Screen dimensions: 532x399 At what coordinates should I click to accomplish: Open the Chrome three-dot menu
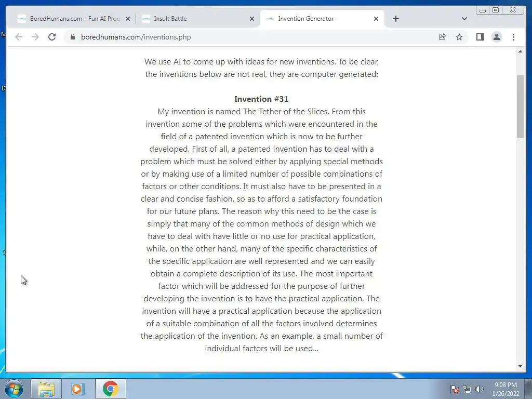click(513, 37)
